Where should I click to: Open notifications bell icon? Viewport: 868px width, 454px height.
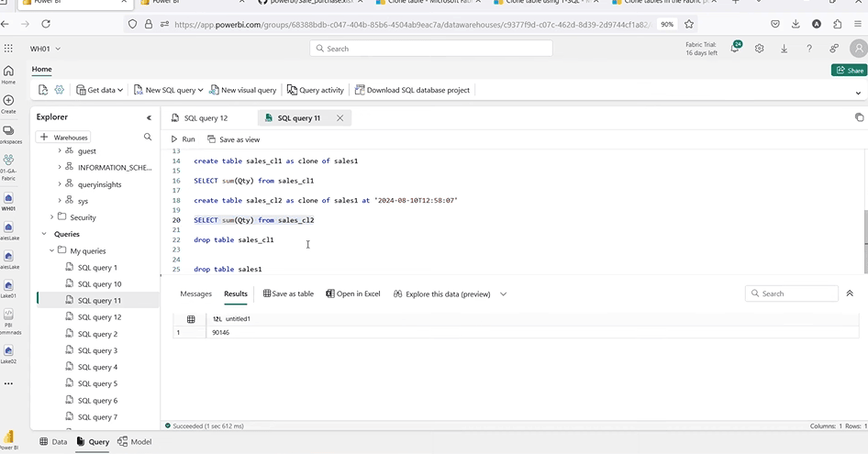pyautogui.click(x=735, y=49)
